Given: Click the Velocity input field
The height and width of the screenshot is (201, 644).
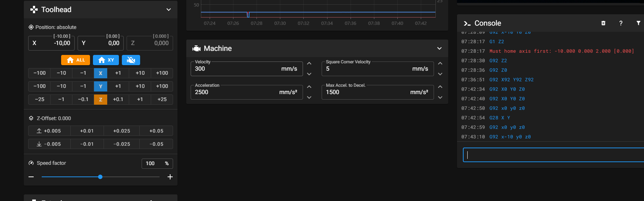Looking at the screenshot, I should 247,69.
